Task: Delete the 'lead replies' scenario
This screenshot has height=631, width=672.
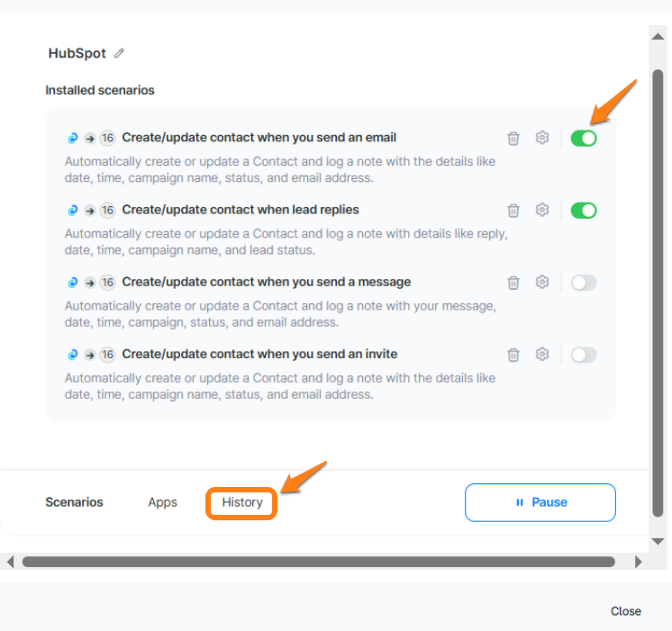Action: click(513, 211)
